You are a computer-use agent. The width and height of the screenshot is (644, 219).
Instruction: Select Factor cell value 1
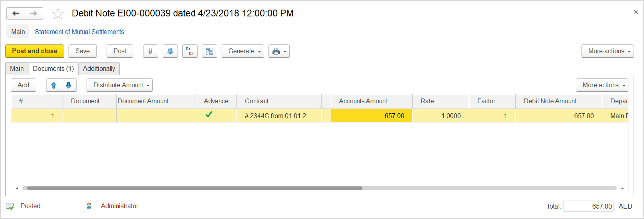coord(492,116)
